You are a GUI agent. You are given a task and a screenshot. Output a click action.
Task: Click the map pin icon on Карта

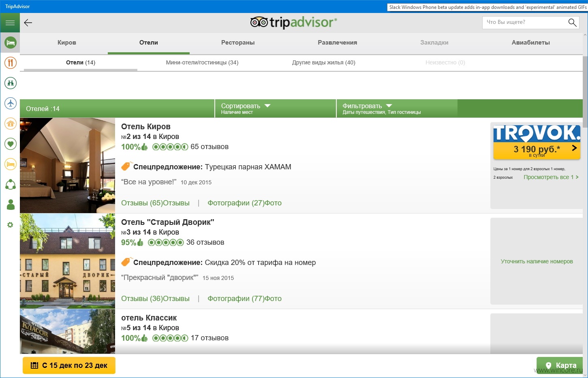click(x=548, y=365)
